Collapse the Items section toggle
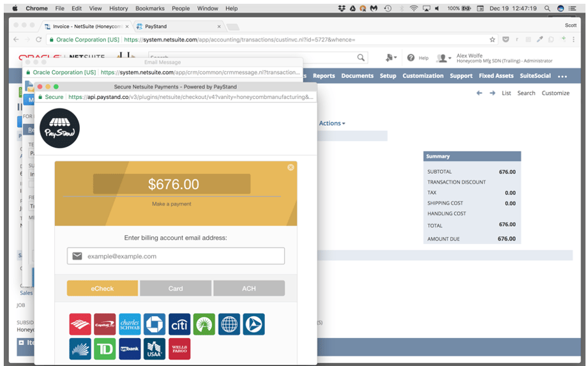This screenshot has height=366, width=588. [21, 342]
